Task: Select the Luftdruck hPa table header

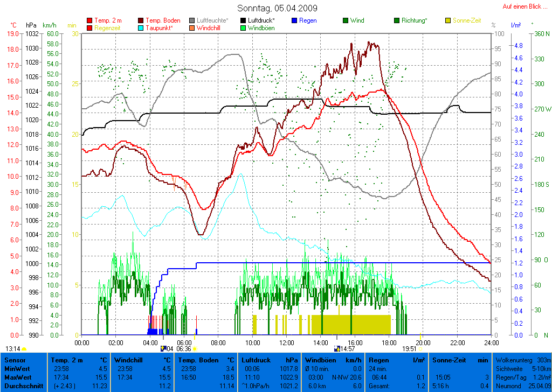Action: click(270, 360)
